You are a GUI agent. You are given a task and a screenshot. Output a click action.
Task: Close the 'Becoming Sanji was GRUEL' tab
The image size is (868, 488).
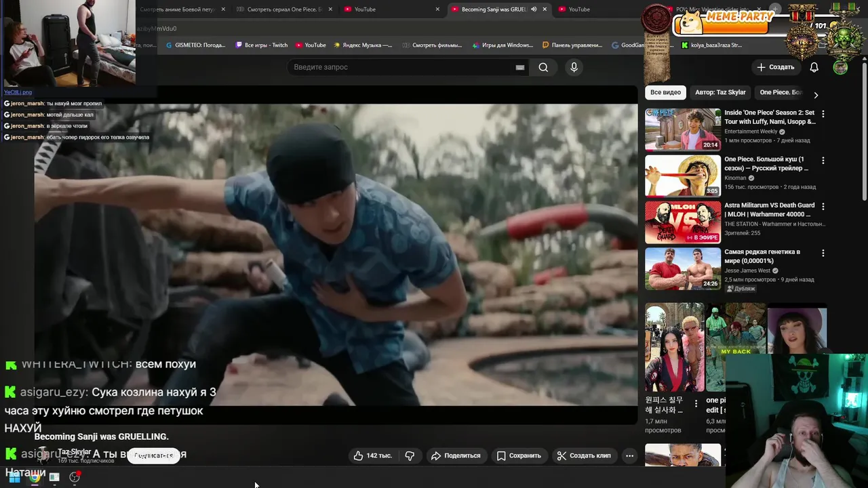(x=545, y=9)
